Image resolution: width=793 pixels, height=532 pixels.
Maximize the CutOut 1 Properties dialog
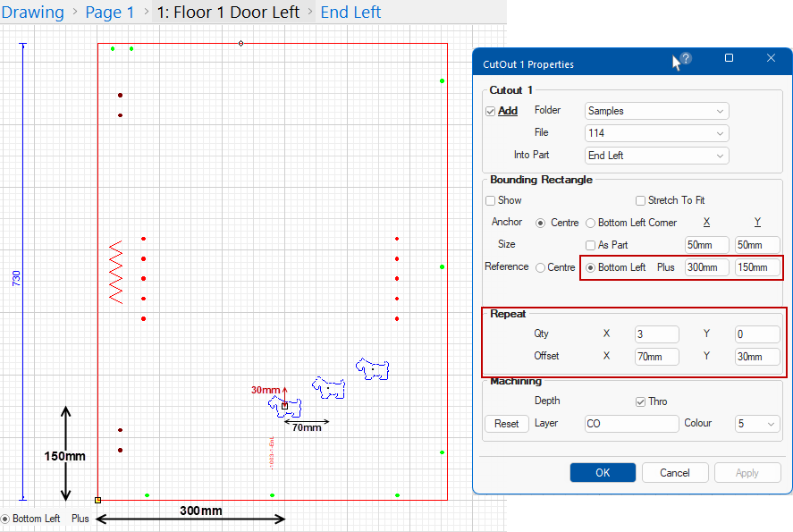[729, 58]
